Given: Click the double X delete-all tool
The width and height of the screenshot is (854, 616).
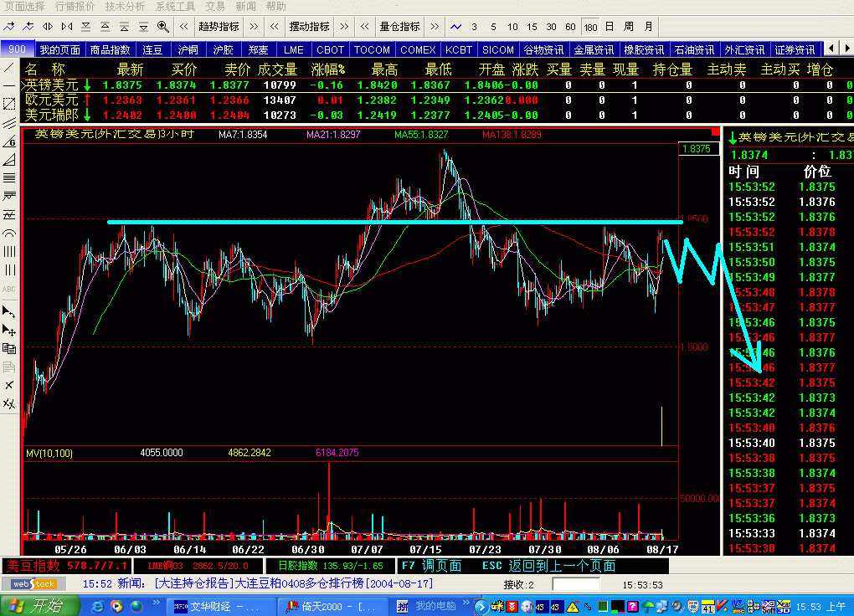Looking at the screenshot, I should (x=8, y=403).
